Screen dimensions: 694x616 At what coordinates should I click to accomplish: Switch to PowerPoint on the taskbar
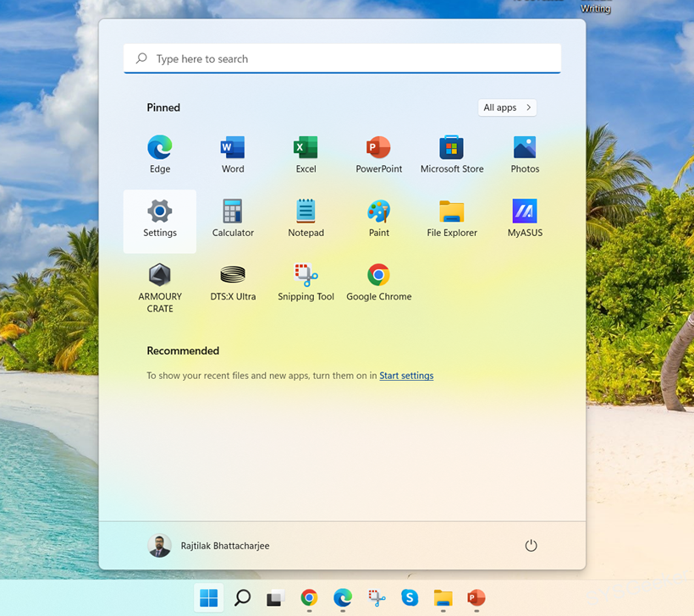476,598
